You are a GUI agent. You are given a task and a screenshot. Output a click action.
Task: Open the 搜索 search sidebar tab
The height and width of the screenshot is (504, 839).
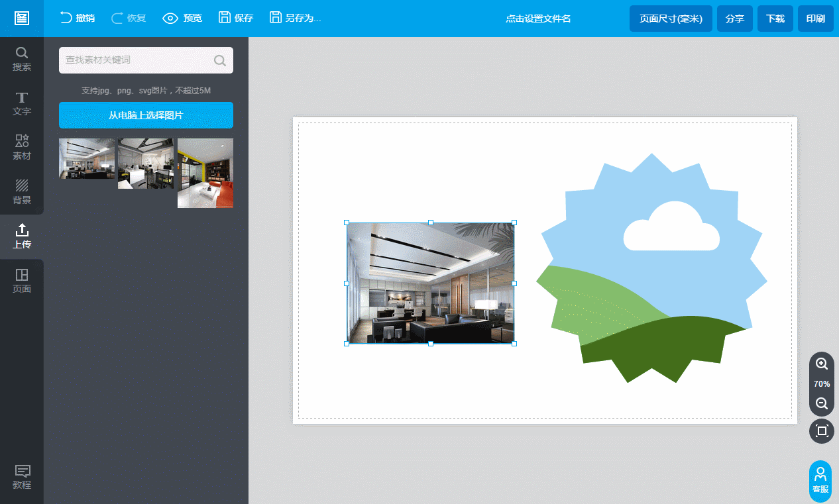coord(22,59)
